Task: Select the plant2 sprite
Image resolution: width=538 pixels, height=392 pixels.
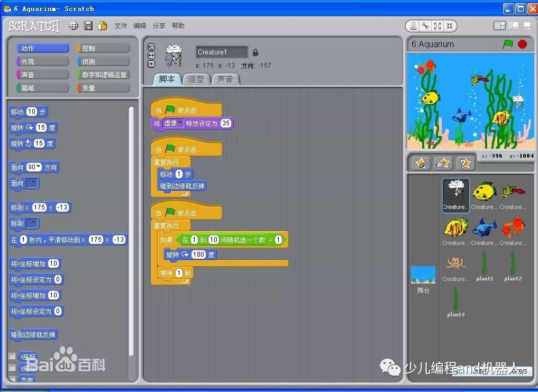Action: pyautogui.click(x=513, y=267)
